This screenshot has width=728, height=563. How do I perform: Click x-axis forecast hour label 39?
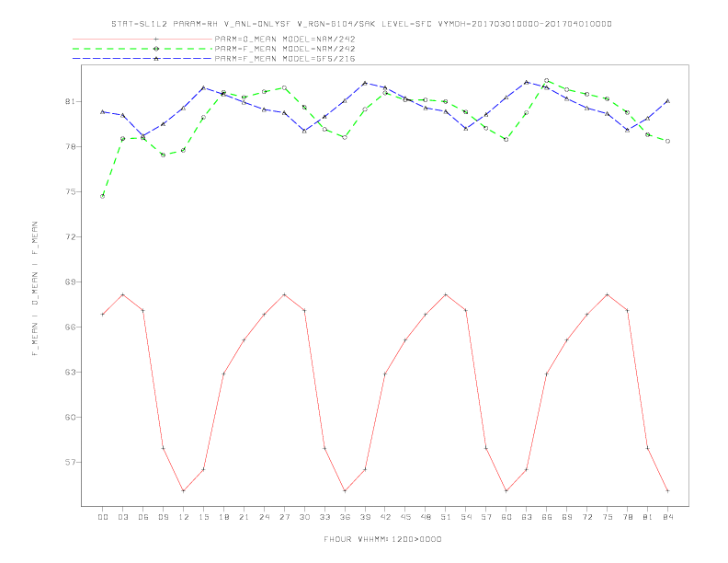[365, 517]
